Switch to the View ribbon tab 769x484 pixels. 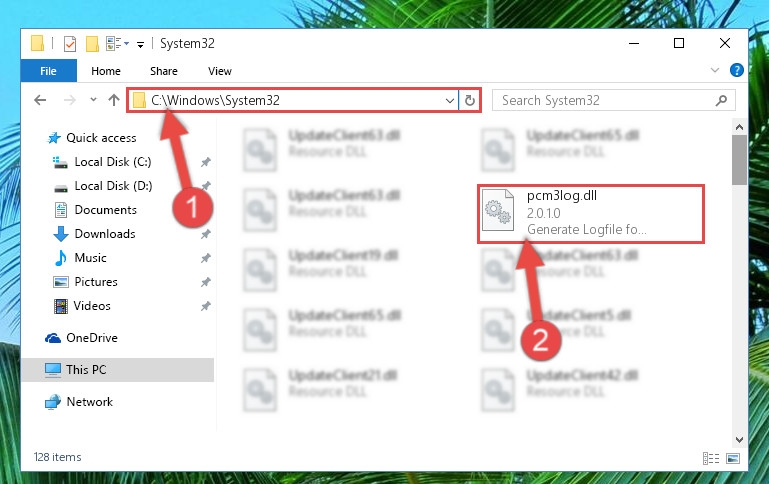pyautogui.click(x=219, y=71)
